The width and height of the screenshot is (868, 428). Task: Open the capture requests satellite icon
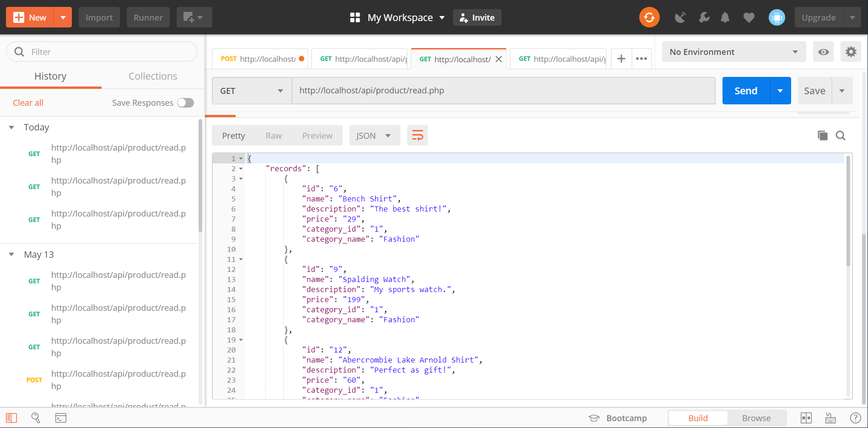[x=680, y=17]
